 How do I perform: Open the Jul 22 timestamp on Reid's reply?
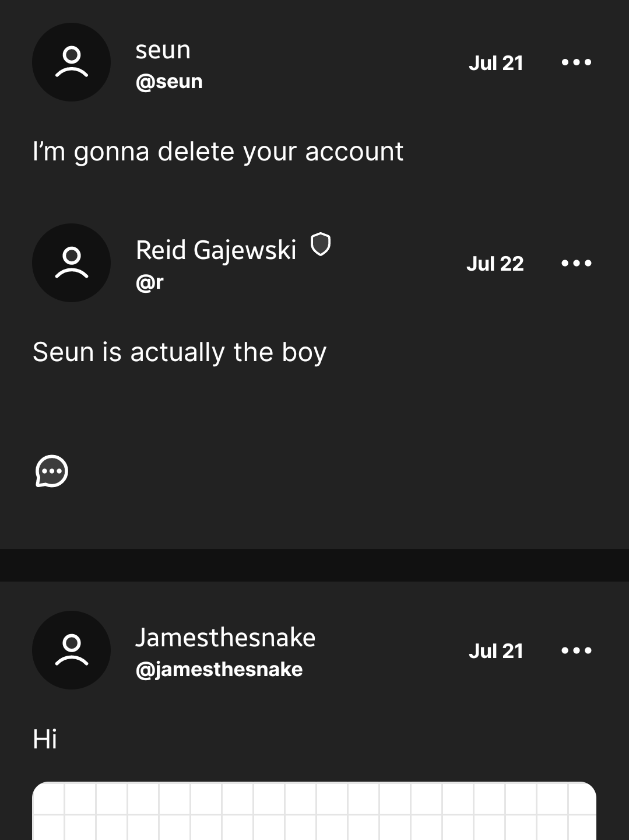[x=495, y=264]
